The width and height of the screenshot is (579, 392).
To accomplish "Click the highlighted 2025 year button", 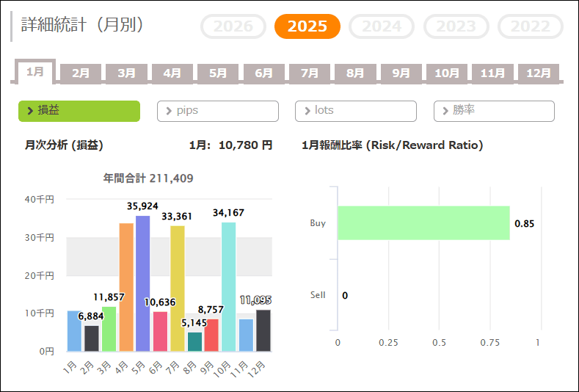I will pos(307,26).
